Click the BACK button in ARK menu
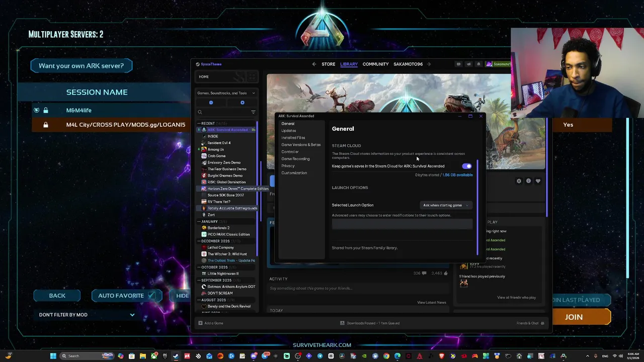 57,296
